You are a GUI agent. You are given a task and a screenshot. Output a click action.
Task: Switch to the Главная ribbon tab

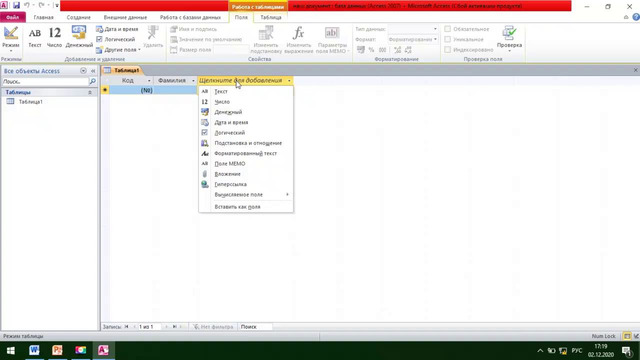[x=44, y=17]
